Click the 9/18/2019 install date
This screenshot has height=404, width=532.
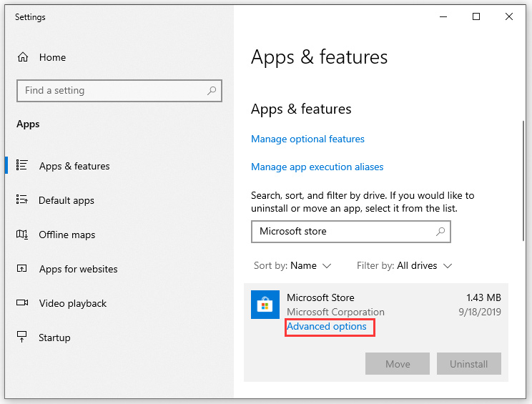[x=480, y=312]
